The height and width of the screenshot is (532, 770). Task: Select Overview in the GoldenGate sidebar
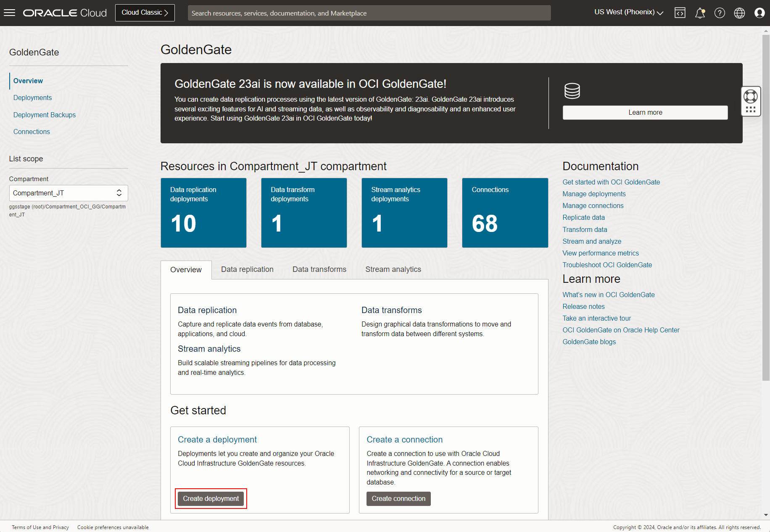pos(28,81)
